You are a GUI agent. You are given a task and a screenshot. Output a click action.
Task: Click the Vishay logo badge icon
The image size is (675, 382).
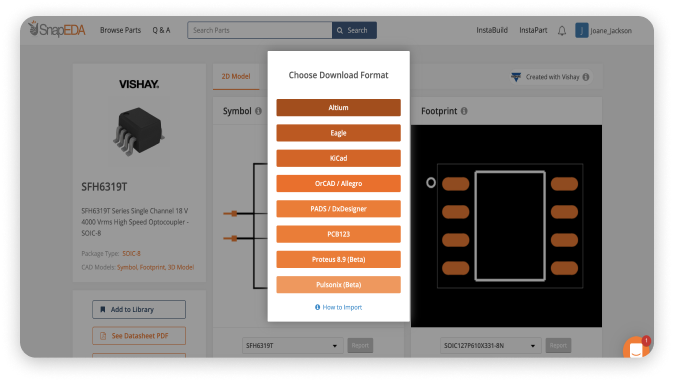coord(516,77)
